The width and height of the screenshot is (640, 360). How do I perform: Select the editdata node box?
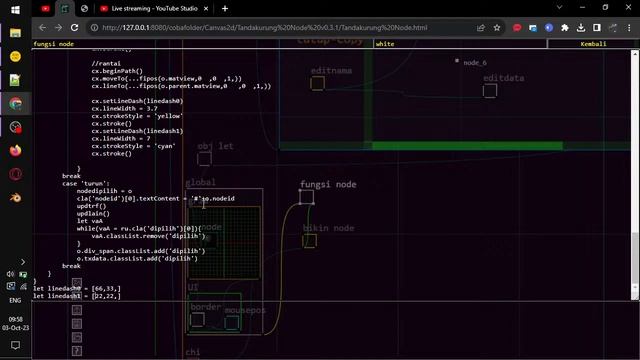(490, 91)
